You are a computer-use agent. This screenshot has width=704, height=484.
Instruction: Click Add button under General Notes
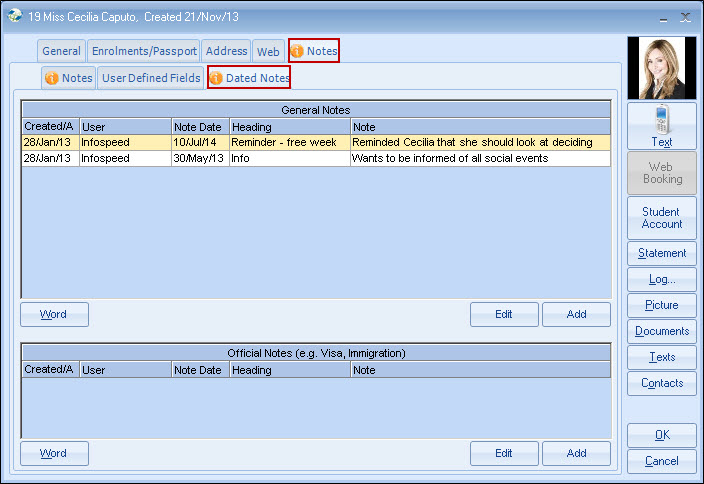pos(576,314)
